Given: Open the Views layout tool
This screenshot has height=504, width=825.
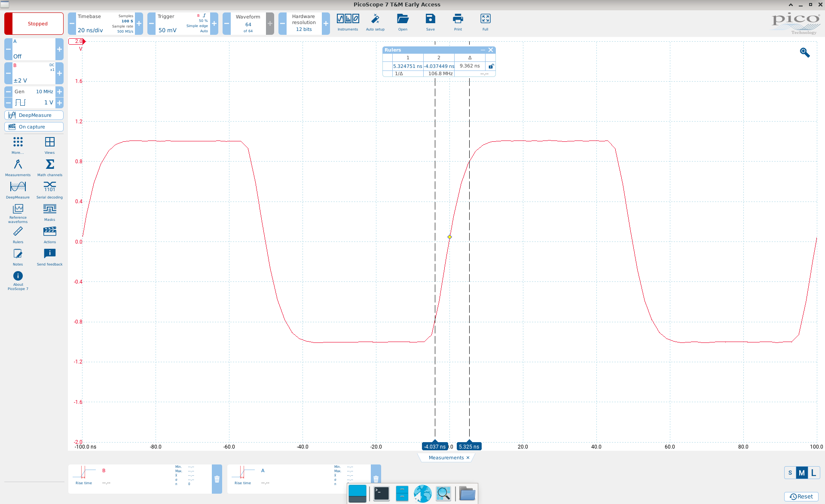Looking at the screenshot, I should pyautogui.click(x=50, y=145).
